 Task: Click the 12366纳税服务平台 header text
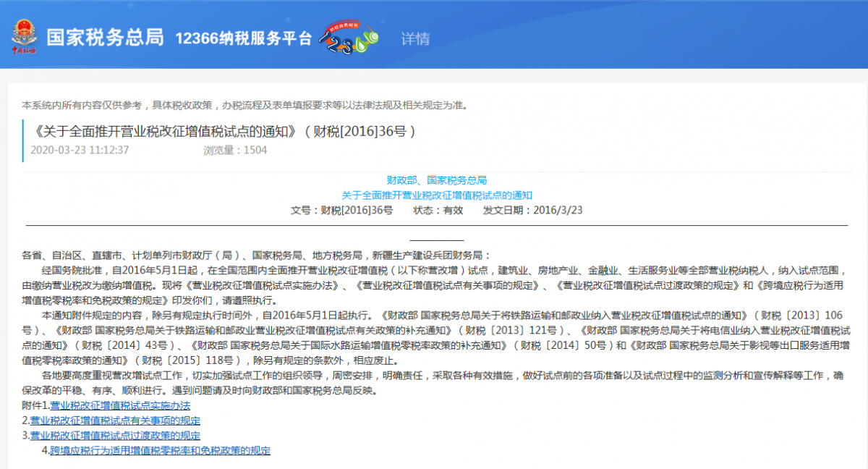pyautogui.click(x=244, y=38)
